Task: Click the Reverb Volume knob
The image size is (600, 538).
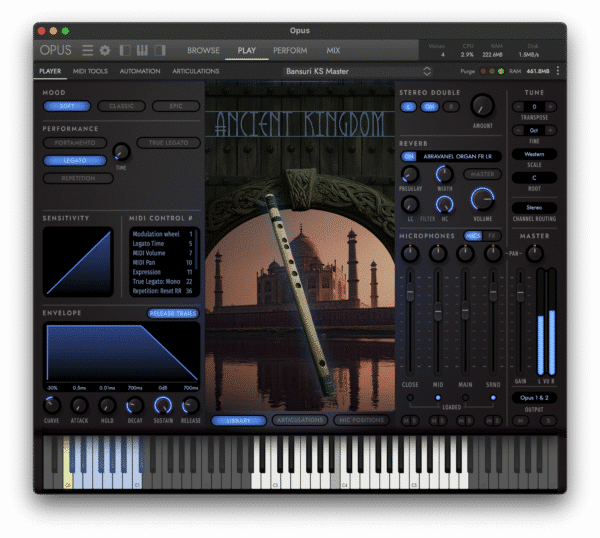Action: tap(483, 199)
